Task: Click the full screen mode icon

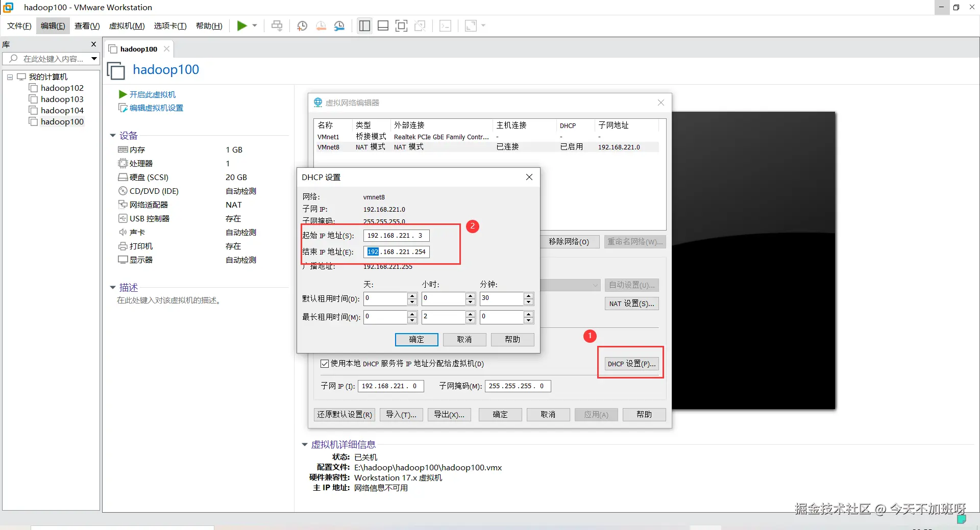Action: pyautogui.click(x=402, y=26)
